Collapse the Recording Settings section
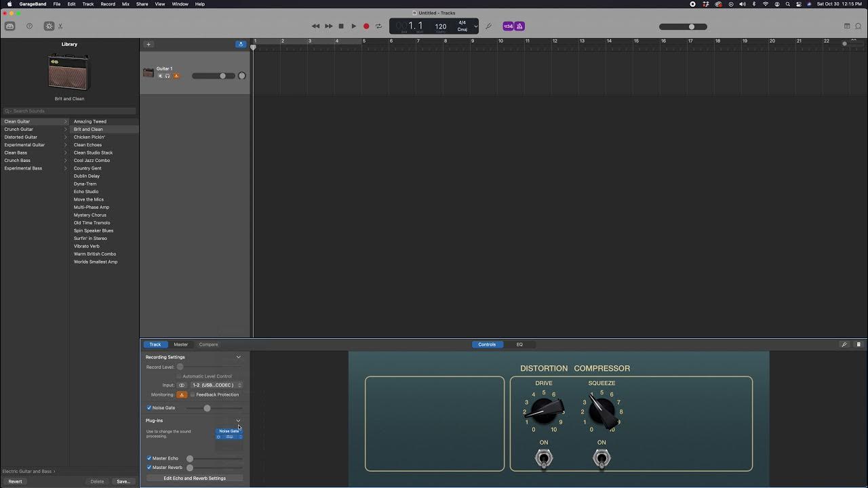Screen dimensions: 868x488 [238, 357]
